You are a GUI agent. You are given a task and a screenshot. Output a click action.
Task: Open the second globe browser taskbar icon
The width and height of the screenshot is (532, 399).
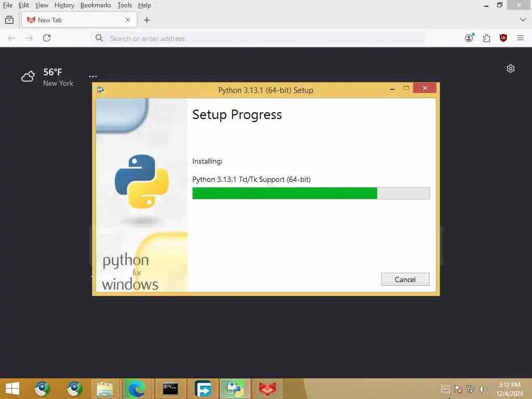coord(74,389)
